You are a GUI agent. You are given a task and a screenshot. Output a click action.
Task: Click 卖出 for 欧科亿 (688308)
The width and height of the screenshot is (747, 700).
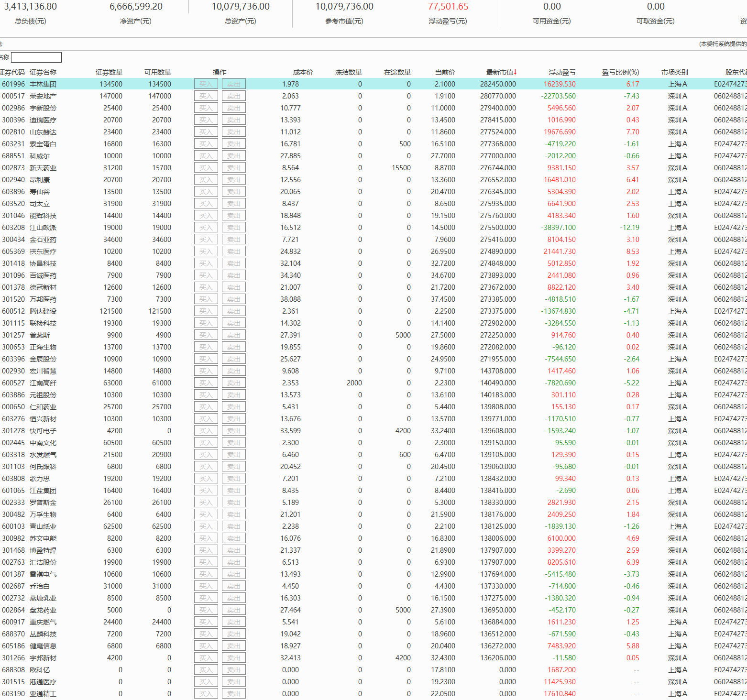pos(233,670)
